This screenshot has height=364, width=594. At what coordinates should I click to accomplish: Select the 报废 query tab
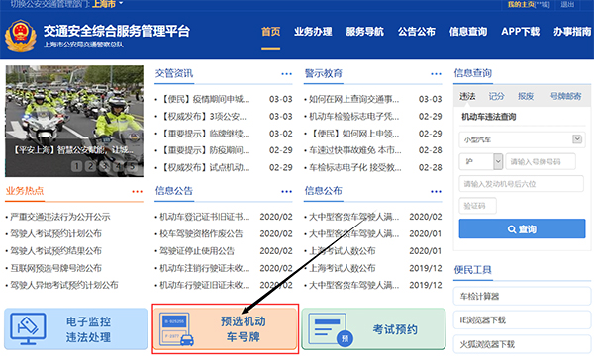click(x=526, y=96)
